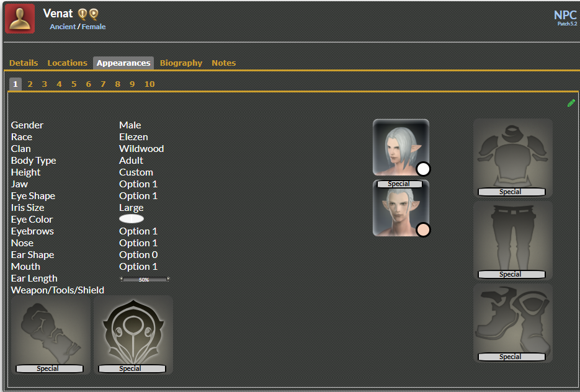This screenshot has width=580, height=392.
Task: Switch to appearance page 10
Action: 149,84
